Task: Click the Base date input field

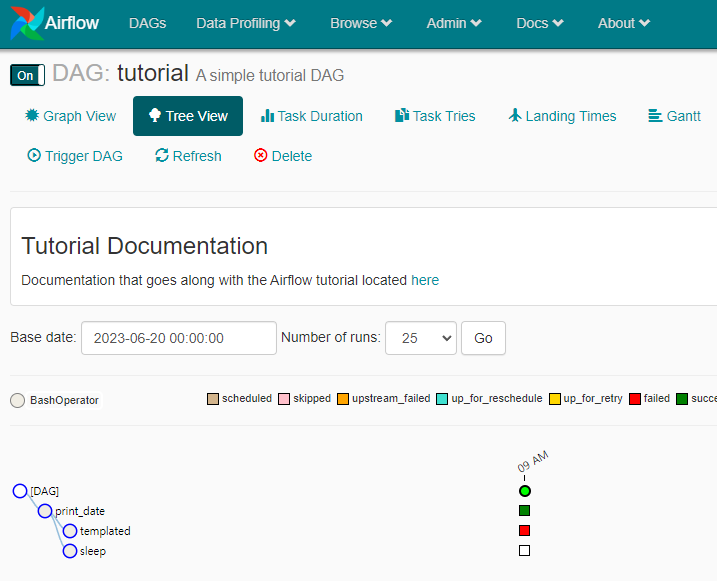Action: [x=179, y=338]
